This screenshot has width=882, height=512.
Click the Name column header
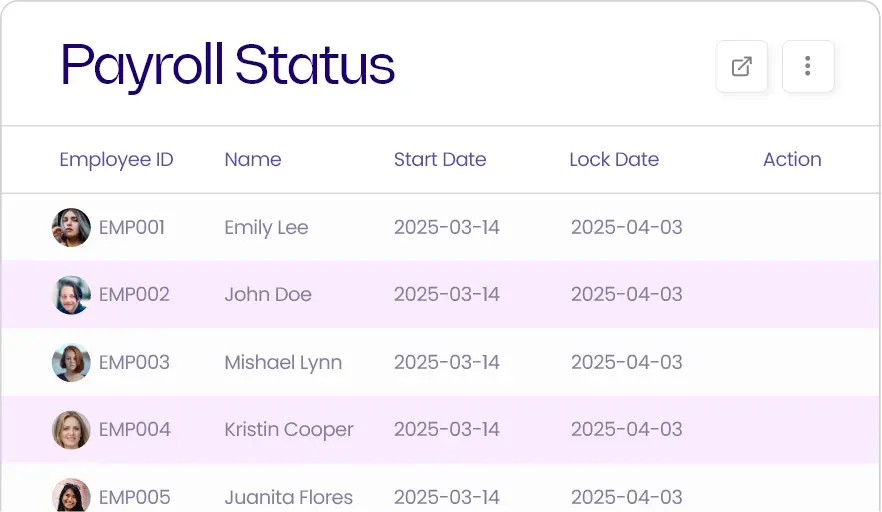coord(253,160)
